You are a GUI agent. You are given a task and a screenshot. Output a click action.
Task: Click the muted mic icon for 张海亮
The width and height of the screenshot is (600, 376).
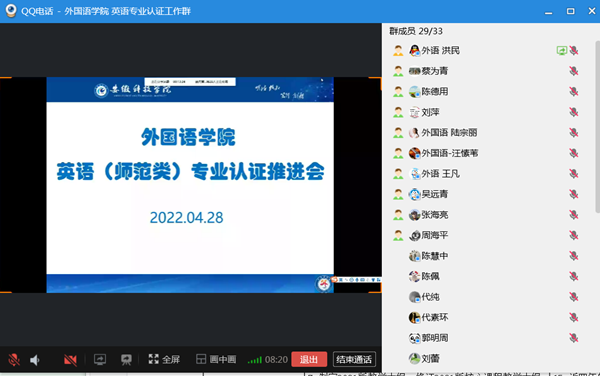pos(573,215)
